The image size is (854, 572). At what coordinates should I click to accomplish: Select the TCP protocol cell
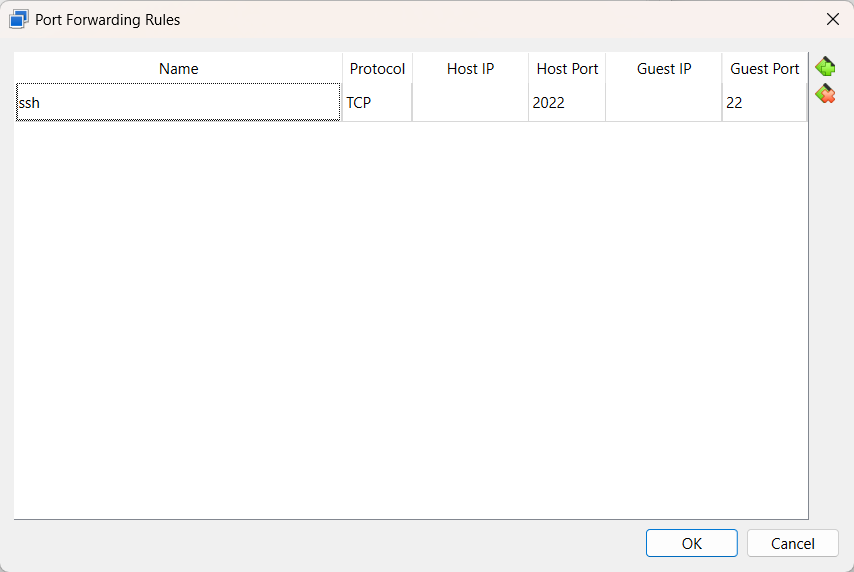(x=377, y=102)
